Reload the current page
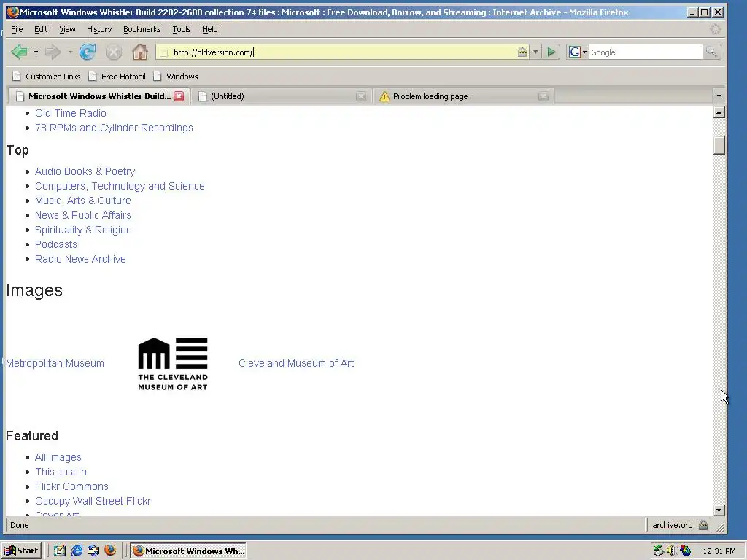Viewport: 747px width, 560px height. (x=88, y=52)
